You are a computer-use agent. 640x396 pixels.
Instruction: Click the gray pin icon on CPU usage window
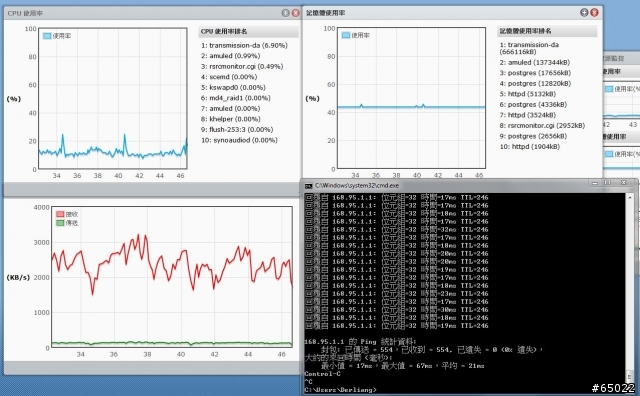[286, 13]
